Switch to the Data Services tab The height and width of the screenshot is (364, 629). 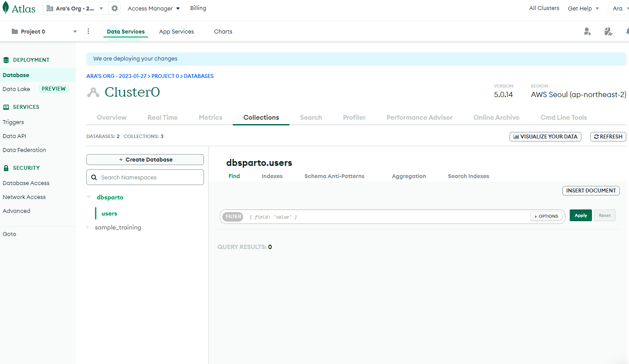click(x=126, y=31)
